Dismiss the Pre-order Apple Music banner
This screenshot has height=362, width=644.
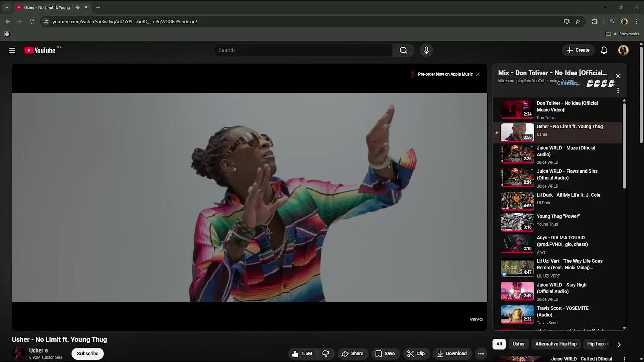(478, 74)
